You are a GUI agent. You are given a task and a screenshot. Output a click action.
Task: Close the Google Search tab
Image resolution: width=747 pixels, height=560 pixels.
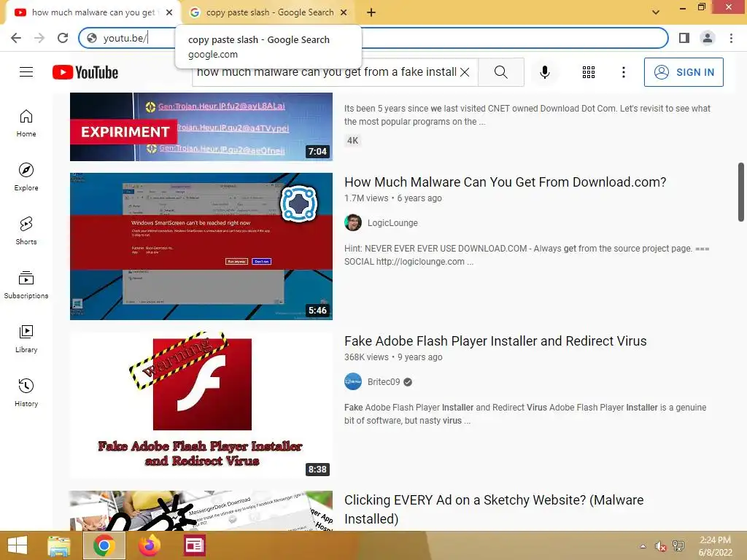point(344,12)
